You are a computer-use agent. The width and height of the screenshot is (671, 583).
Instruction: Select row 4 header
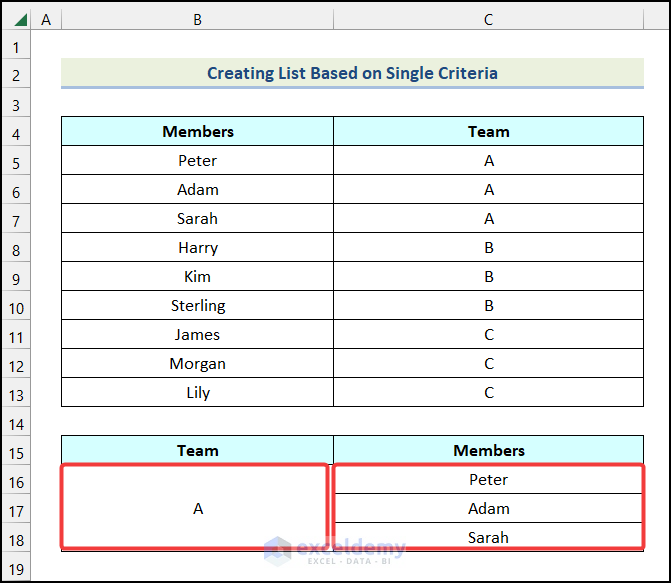16,132
